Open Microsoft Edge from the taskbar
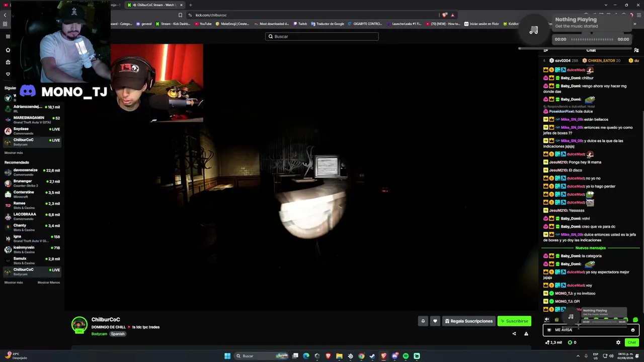Viewport: 644px width, 362px height. click(x=306, y=356)
